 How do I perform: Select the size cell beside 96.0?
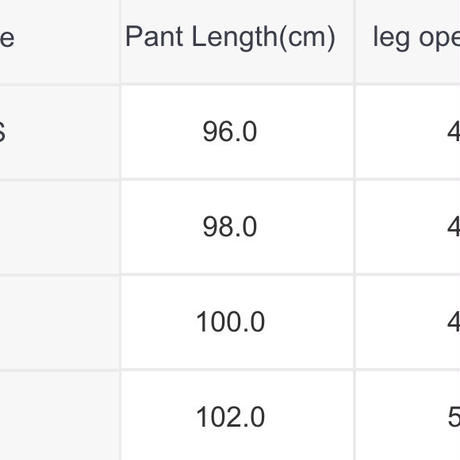(59, 132)
